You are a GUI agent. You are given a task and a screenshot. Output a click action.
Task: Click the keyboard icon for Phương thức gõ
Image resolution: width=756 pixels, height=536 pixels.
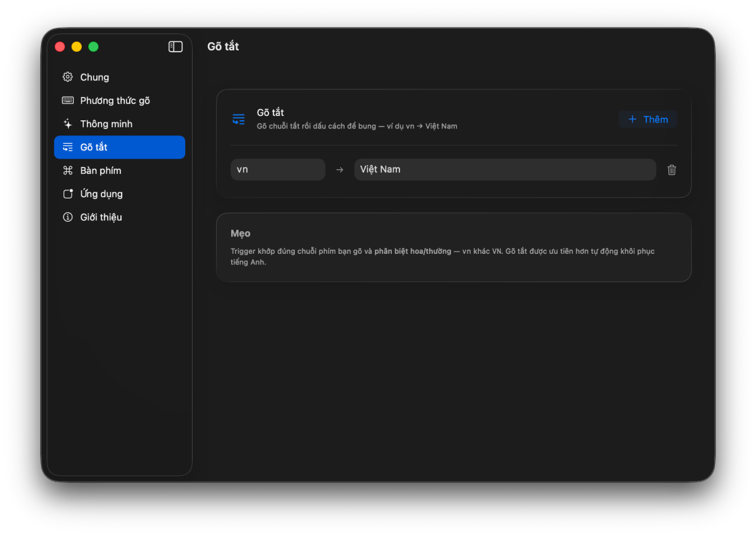click(x=67, y=100)
